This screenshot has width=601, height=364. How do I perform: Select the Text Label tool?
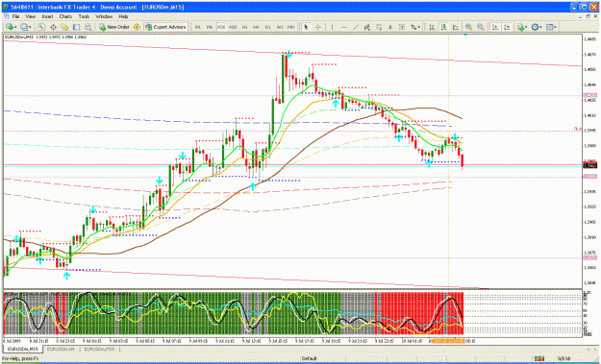402,27
